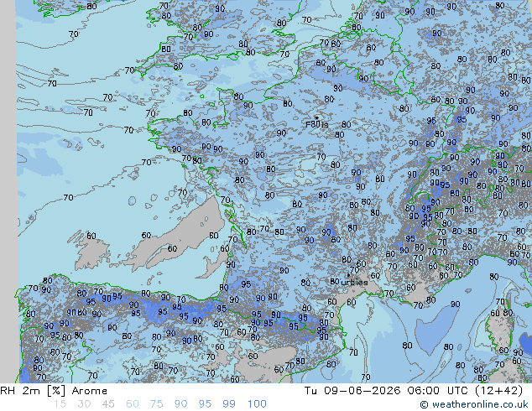Click the light-blue legend value 60

click(133, 404)
